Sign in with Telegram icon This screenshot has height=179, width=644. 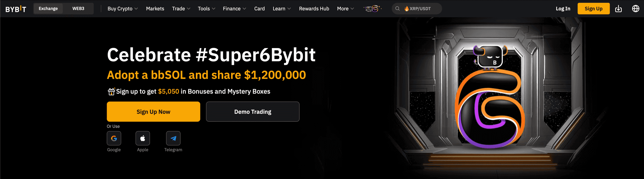tap(173, 138)
